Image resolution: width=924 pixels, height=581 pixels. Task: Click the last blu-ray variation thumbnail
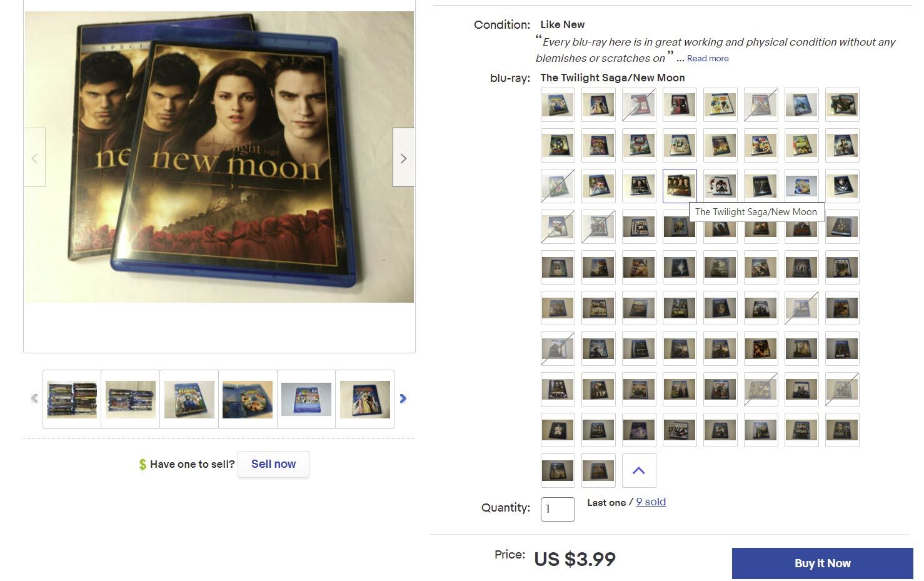(598, 470)
